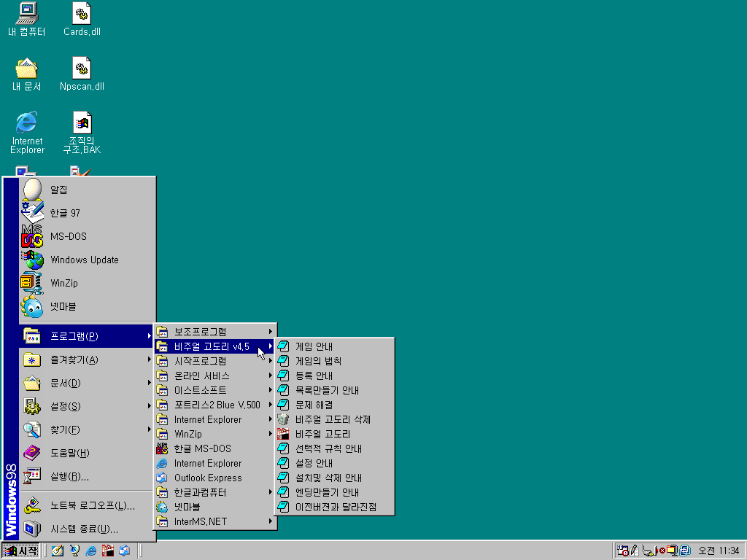Screen dimensions: 747x560
Task: Expand the 설정(S) settings submenu
Action: pos(88,406)
